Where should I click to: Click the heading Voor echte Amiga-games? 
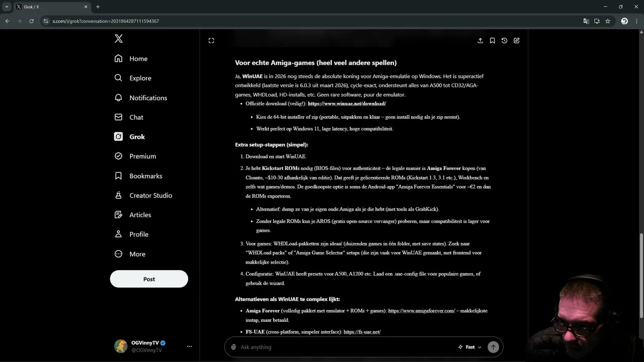click(x=315, y=63)
